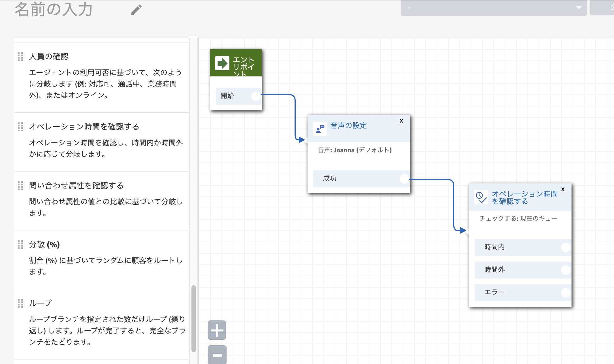614x364 pixels.
Task: Select 問い合わせ属性を確認する in the block list
Action: coord(76,185)
